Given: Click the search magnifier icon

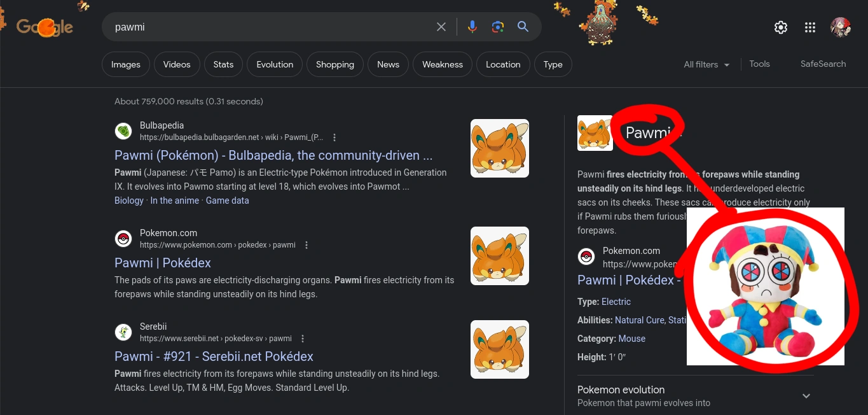Looking at the screenshot, I should coord(523,27).
